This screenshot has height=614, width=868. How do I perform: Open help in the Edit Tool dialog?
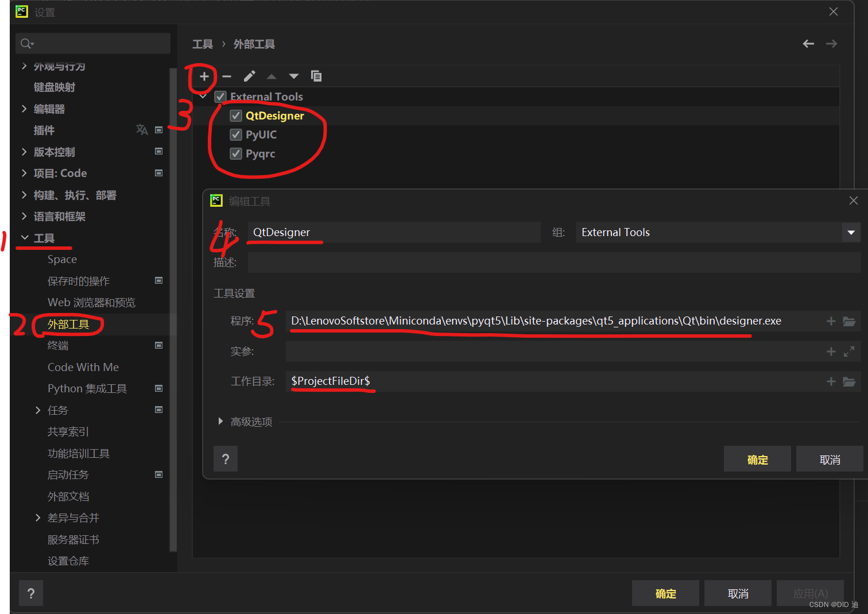tap(226, 459)
